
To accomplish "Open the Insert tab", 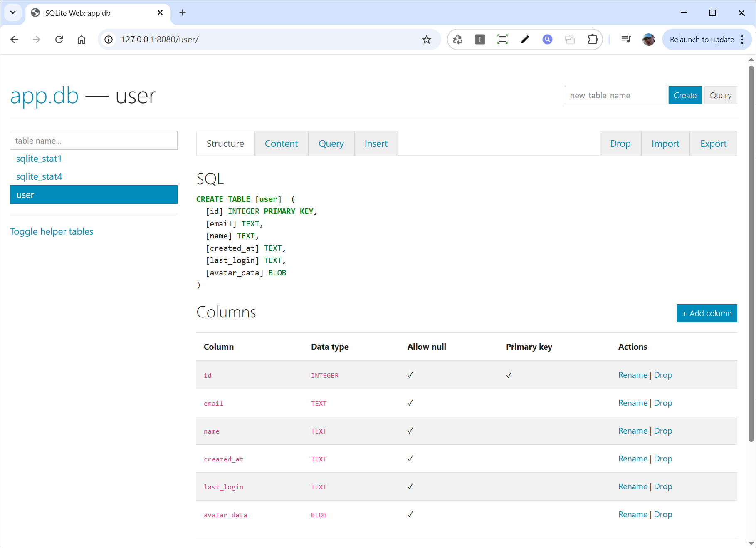I will tap(376, 144).
